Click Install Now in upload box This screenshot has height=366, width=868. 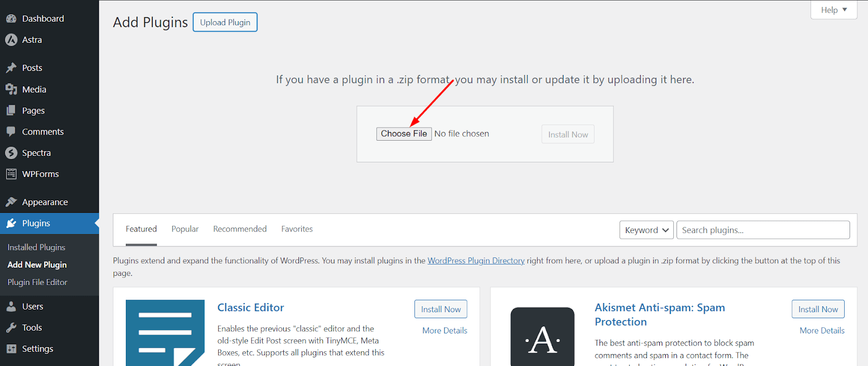click(568, 134)
